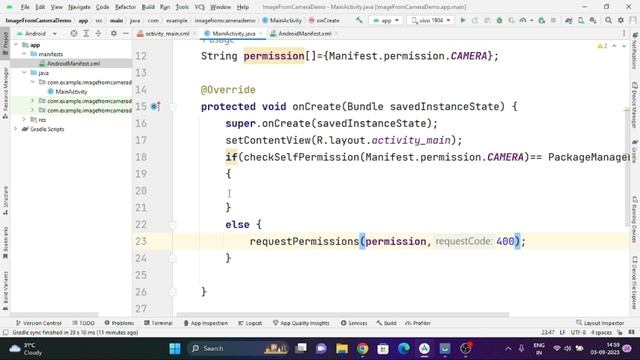
Task: Open the Layout Inspector button
Action: coord(600,323)
